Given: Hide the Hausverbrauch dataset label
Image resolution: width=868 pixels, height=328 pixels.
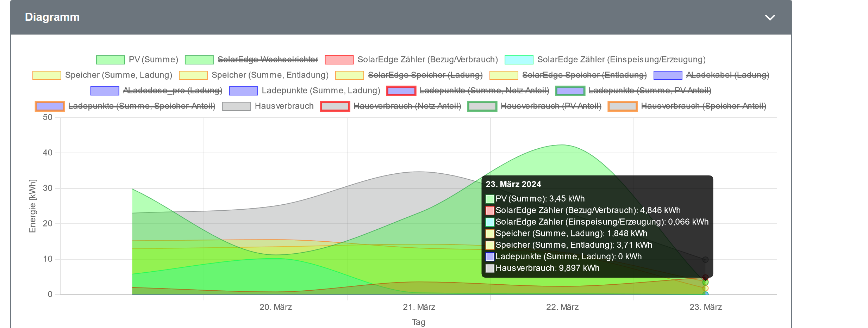Looking at the screenshot, I should point(284,106).
